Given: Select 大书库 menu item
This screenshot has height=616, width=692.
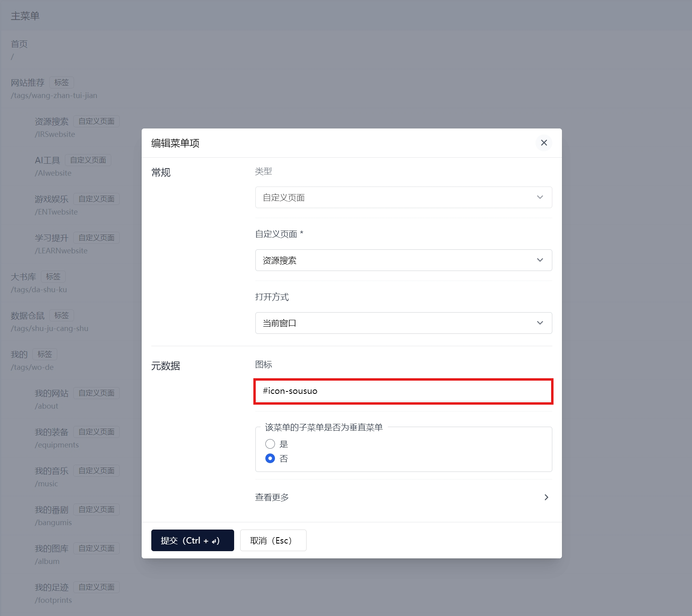Looking at the screenshot, I should (23, 277).
